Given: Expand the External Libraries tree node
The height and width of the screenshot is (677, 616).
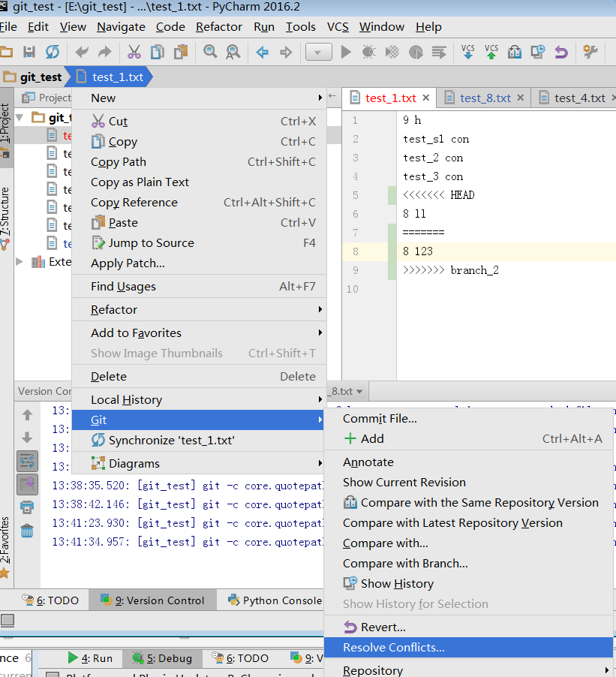Looking at the screenshot, I should tap(20, 262).
